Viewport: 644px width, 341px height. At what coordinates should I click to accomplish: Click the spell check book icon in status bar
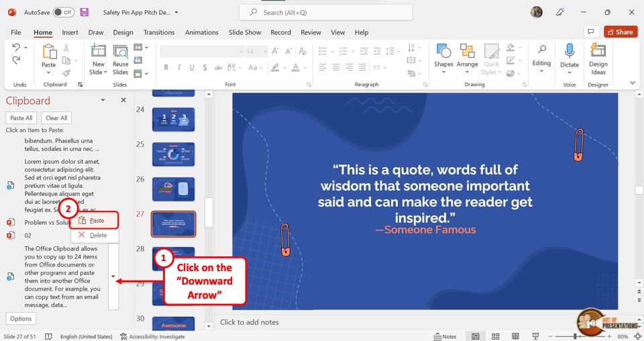click(x=48, y=336)
